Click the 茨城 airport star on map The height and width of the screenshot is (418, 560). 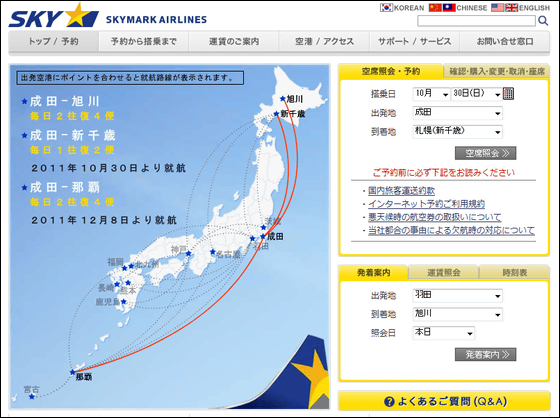click(263, 227)
